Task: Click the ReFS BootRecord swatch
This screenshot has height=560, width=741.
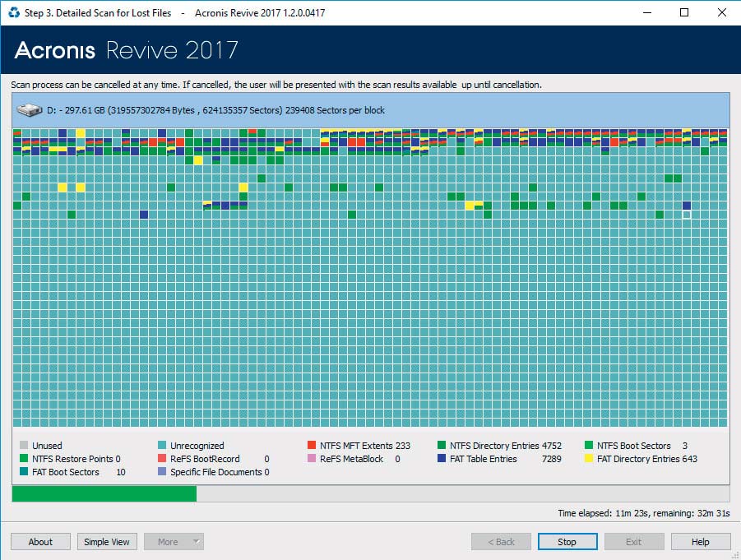Action: coord(162,458)
